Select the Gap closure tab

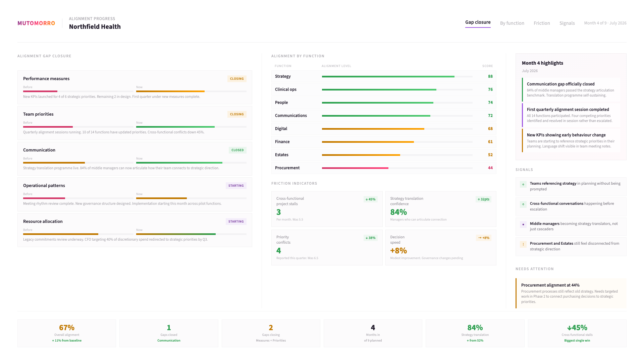click(478, 22)
